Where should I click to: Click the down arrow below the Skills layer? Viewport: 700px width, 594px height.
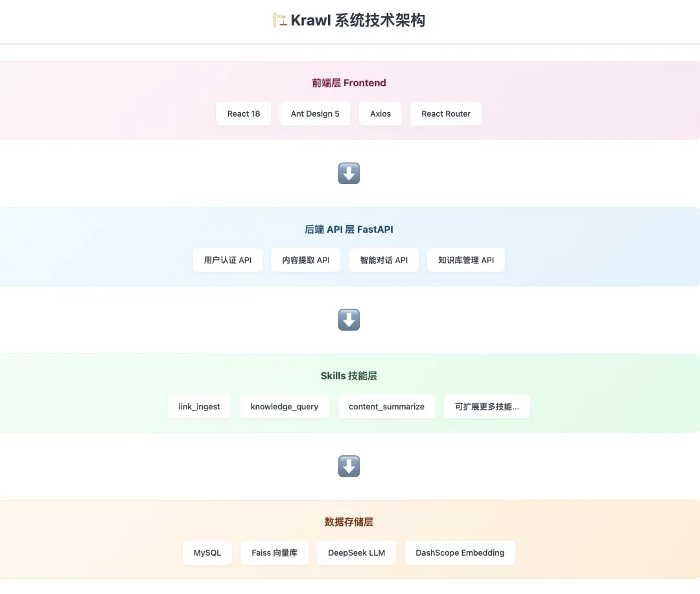(349, 466)
